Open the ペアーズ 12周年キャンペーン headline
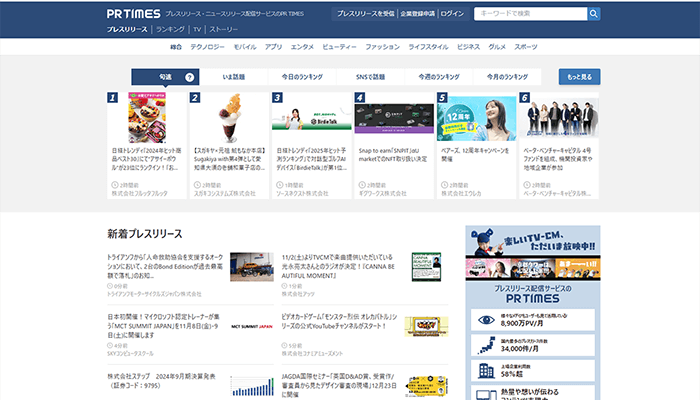Image resolution: width=700 pixels, height=400 pixels. pyautogui.click(x=475, y=155)
